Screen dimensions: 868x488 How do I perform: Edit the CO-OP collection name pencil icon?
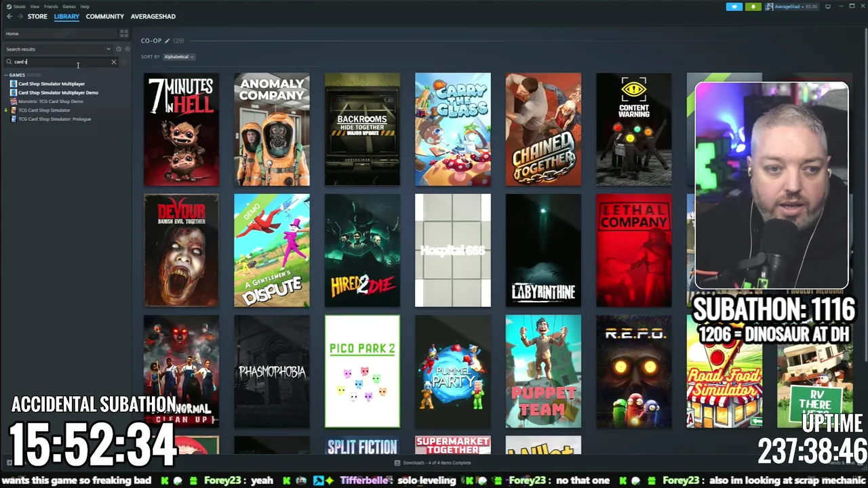pyautogui.click(x=167, y=41)
